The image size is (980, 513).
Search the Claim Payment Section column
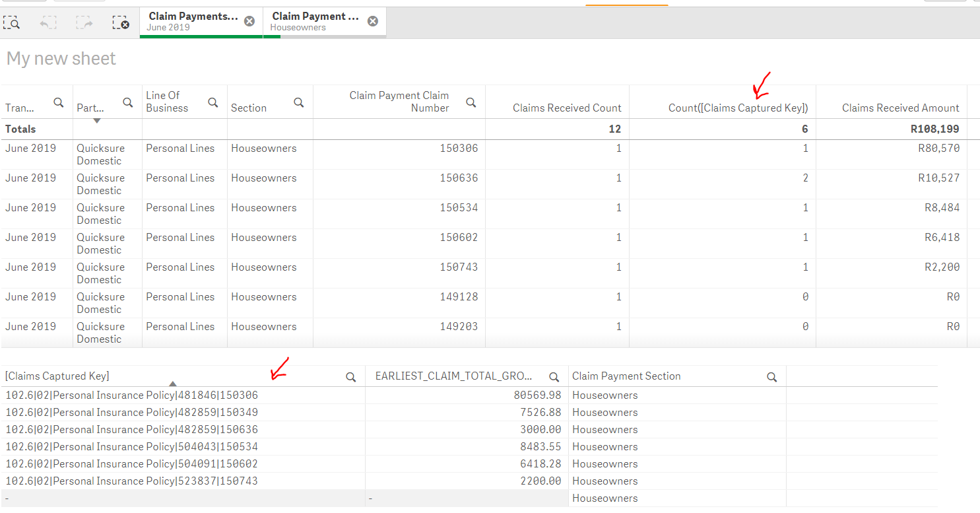point(771,376)
